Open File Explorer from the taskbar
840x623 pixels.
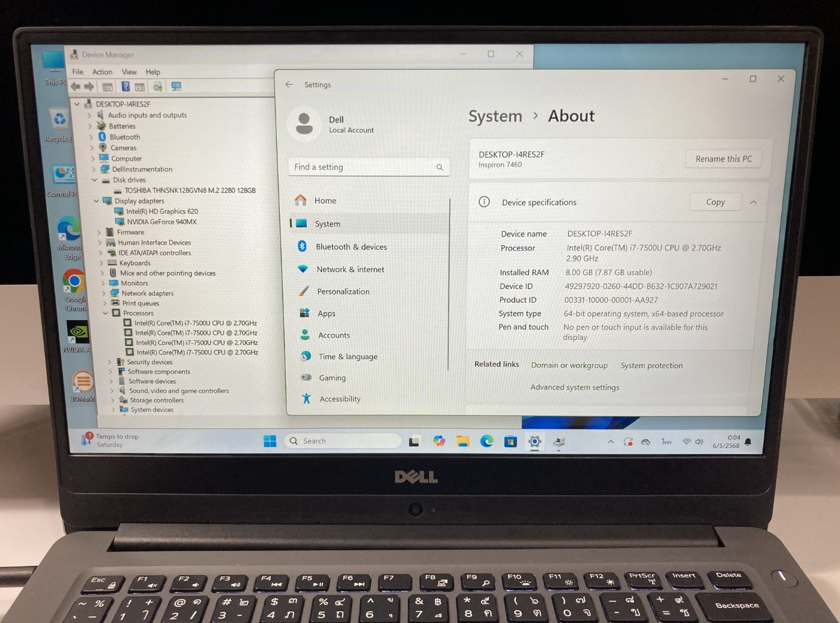point(462,442)
